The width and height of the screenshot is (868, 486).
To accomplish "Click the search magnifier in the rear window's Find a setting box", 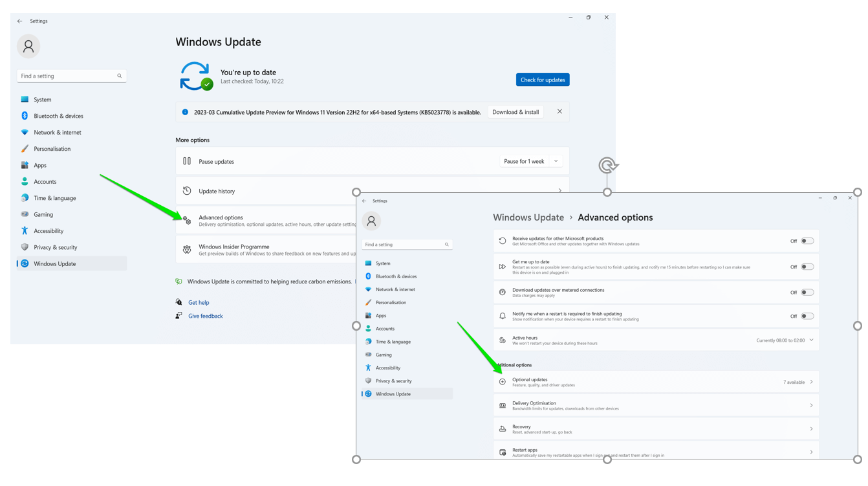I will click(x=120, y=76).
